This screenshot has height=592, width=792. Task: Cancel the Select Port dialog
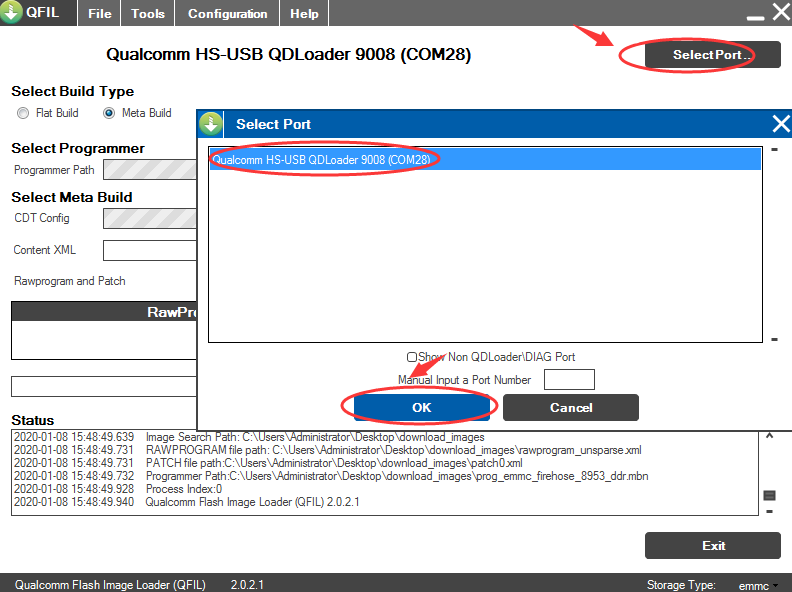(x=571, y=407)
